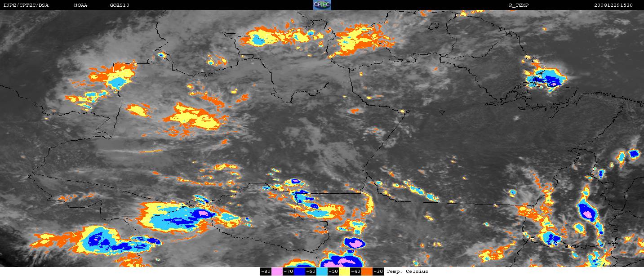Click the "-80" legend value
The width and height of the screenshot is (644, 276).
click(266, 272)
